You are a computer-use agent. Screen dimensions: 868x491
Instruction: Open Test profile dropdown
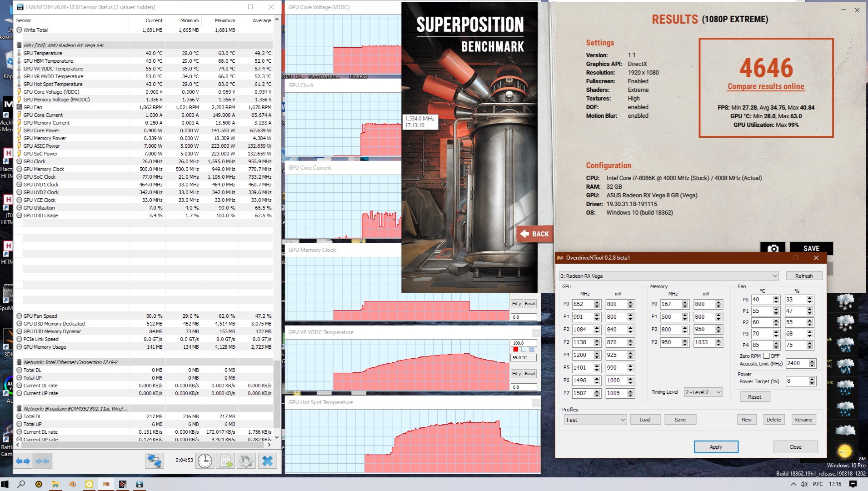pyautogui.click(x=595, y=420)
